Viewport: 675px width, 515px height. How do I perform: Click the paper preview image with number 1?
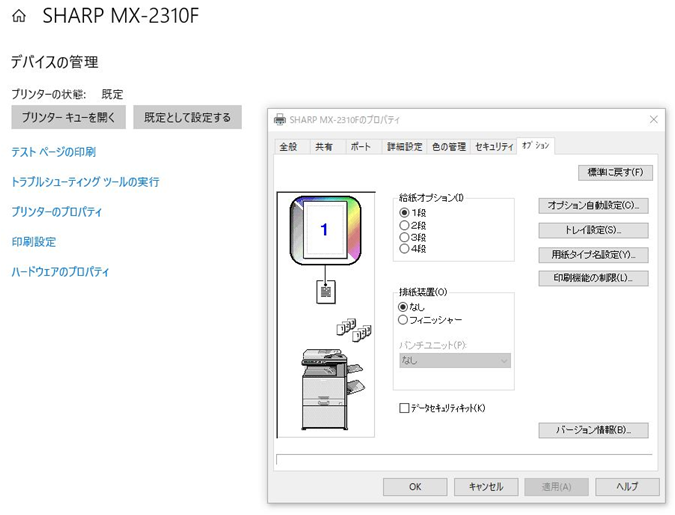click(325, 230)
